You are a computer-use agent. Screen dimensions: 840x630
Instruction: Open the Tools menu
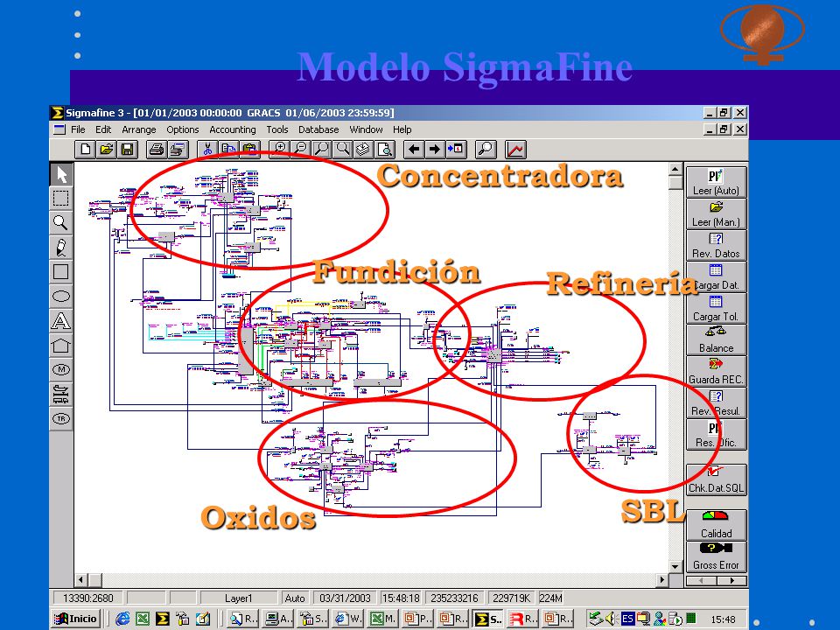(x=277, y=129)
